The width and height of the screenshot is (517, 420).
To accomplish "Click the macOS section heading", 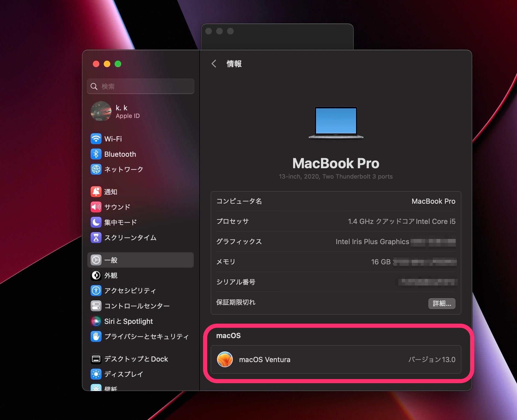I will pos(228,336).
